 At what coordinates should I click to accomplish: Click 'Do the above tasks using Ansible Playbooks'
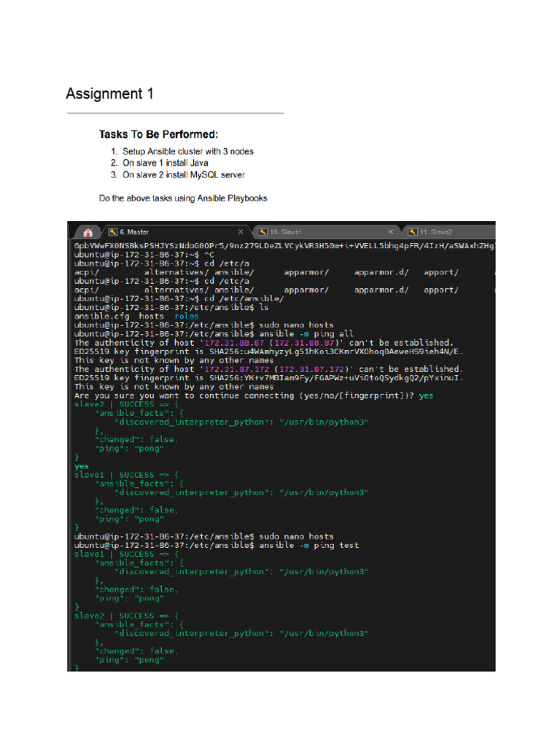183,198
